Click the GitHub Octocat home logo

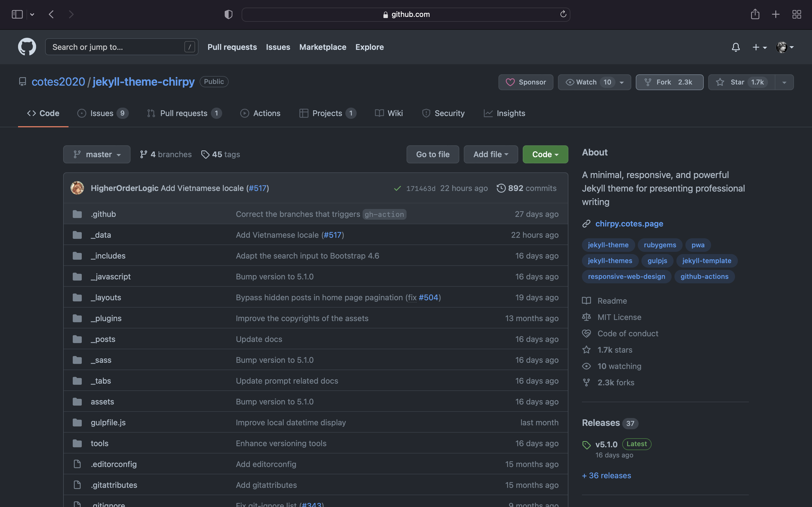(x=27, y=46)
